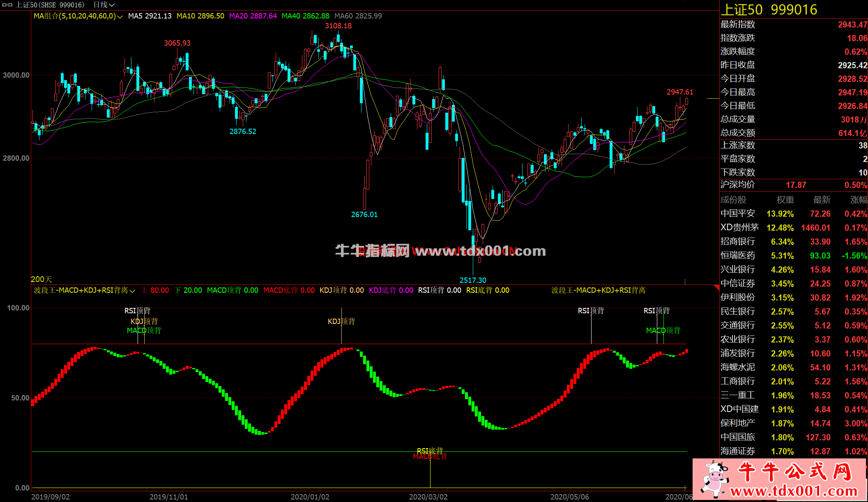Click the 200天 range label
The image size is (868, 502).
(x=41, y=280)
